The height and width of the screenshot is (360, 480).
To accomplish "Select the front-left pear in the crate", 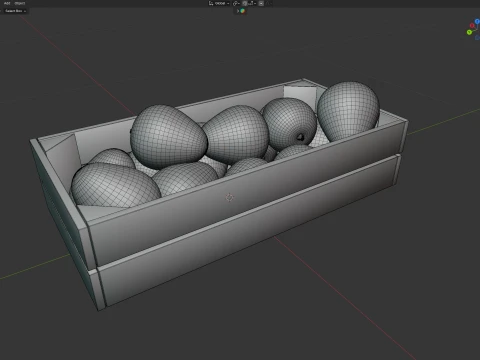I will point(114,185).
